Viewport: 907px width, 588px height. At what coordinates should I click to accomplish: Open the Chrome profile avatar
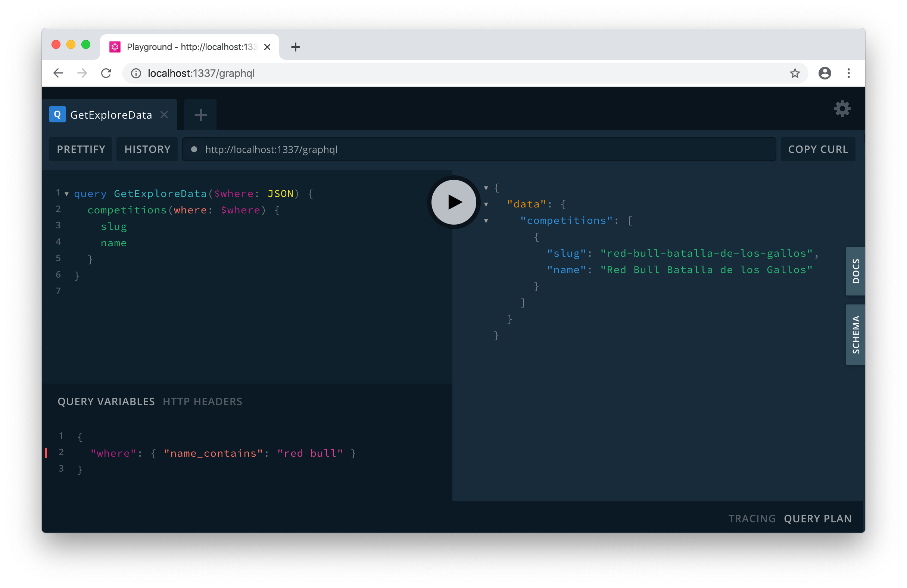coord(825,73)
